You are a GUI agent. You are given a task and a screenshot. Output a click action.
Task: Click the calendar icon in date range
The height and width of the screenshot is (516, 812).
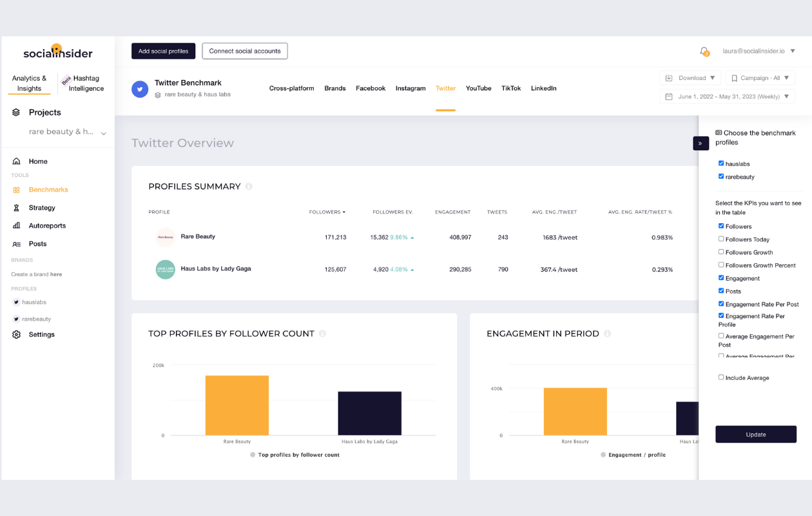669,97
